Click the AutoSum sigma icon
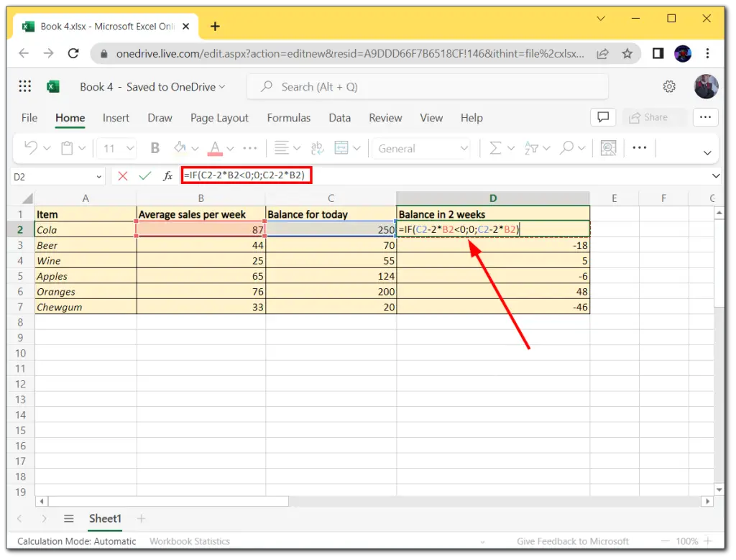Viewport: 736px width, 560px height. (496, 148)
